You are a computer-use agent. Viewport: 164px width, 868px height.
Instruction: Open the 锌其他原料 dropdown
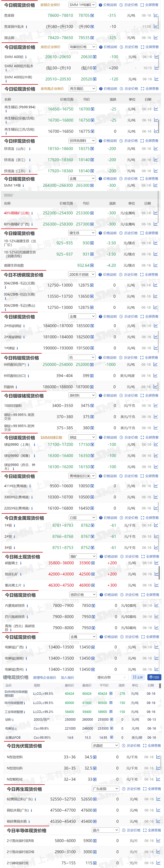82,141
